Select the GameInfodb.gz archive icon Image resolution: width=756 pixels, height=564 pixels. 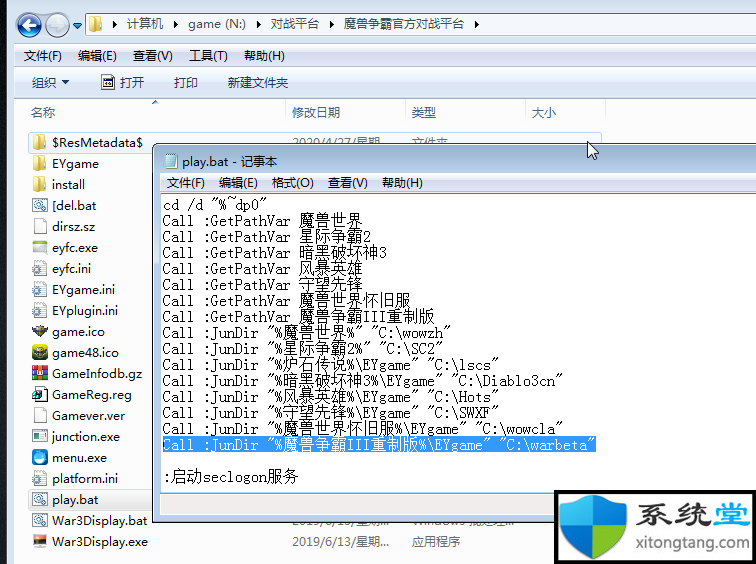point(40,373)
